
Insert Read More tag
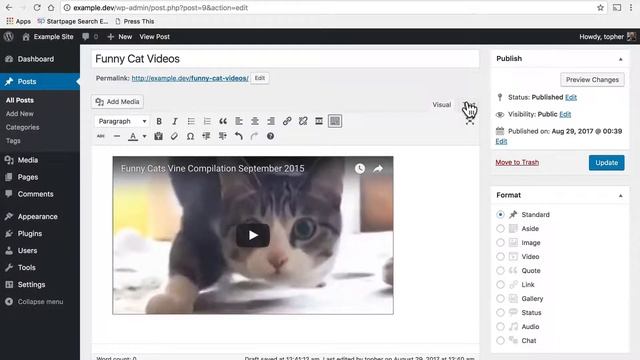[x=319, y=121]
